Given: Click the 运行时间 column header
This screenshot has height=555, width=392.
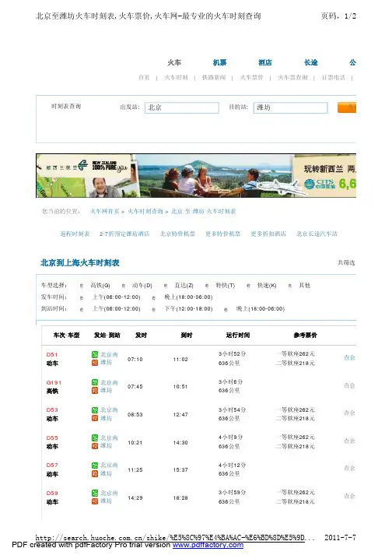Looking at the screenshot, I should (238, 335).
